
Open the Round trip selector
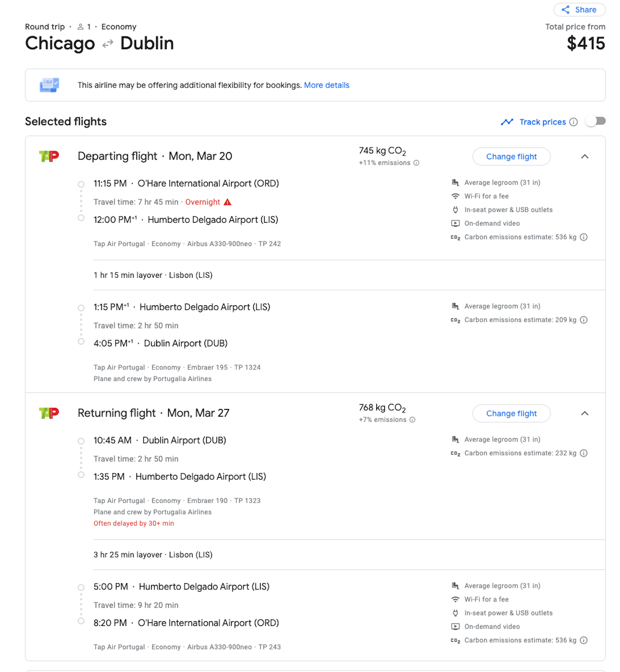45,27
